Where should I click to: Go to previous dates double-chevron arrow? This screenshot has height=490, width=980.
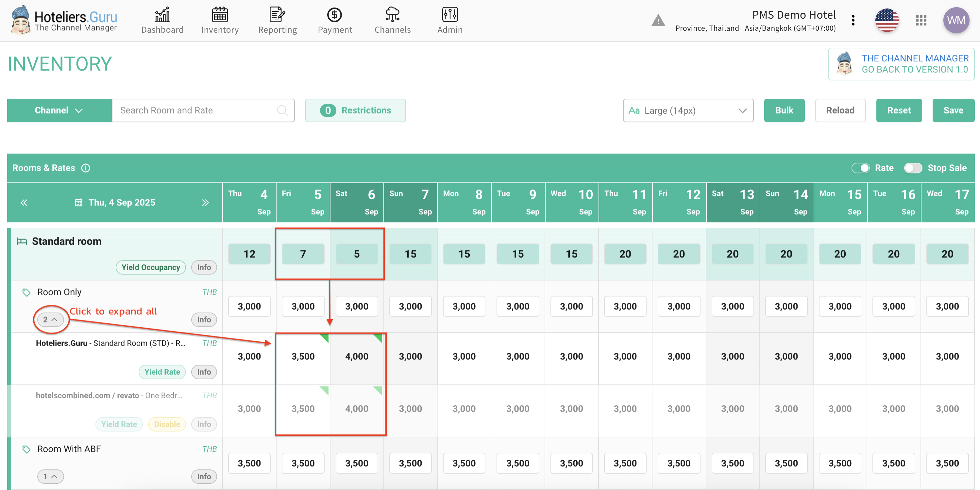click(x=24, y=203)
